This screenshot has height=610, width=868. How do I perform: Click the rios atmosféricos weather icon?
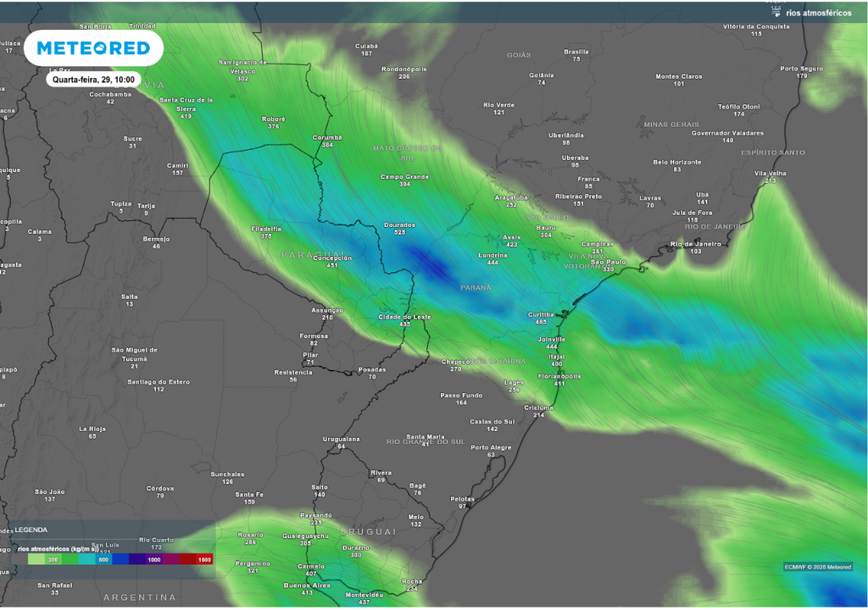click(776, 10)
